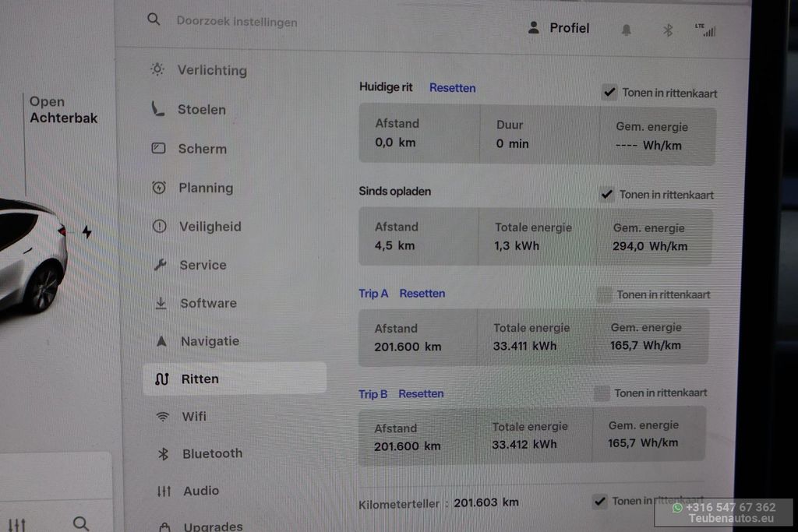Uncheck Tonen in rittenkaart for Huidige rit
Viewport: 798px width, 532px height.
pos(609,93)
